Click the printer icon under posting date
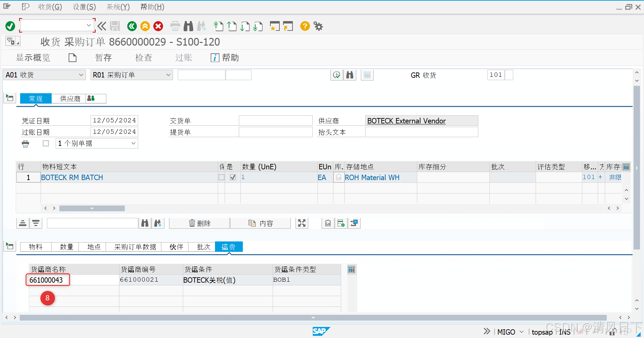644x338 pixels. click(x=25, y=144)
